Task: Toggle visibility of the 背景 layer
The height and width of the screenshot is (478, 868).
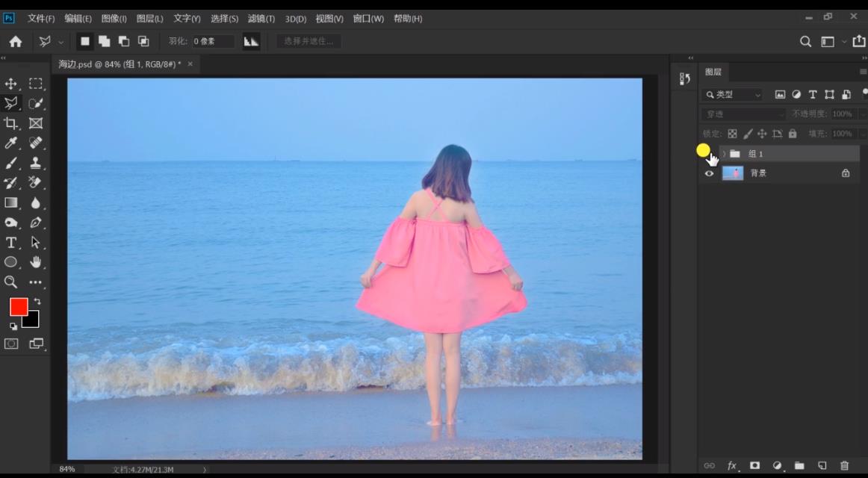Action: pos(709,173)
